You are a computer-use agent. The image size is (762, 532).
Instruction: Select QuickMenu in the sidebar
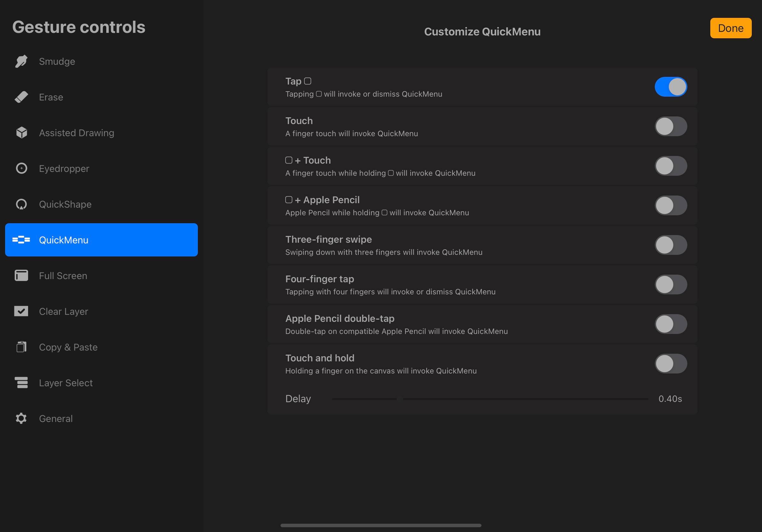(x=101, y=240)
